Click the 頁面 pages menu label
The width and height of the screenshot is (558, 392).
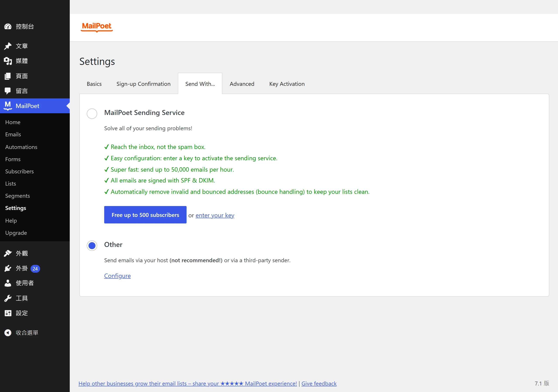click(22, 76)
